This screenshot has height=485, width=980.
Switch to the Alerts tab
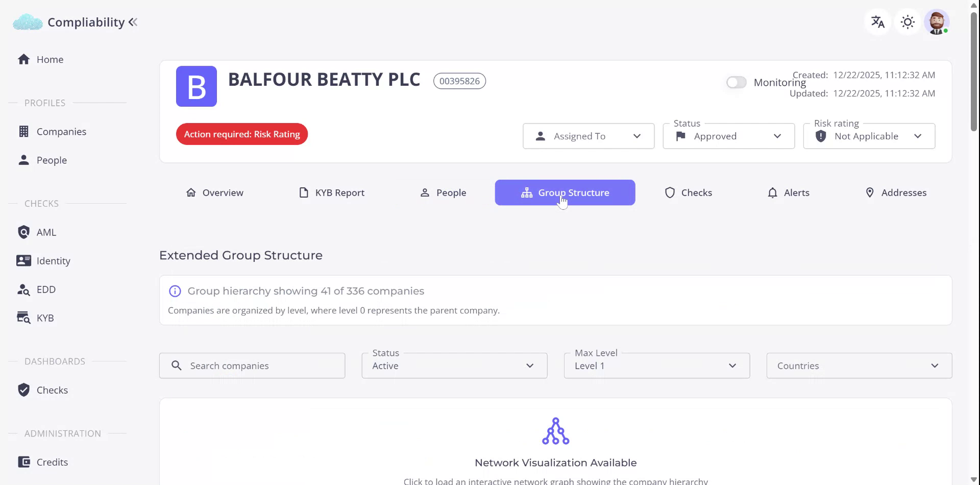click(x=789, y=192)
